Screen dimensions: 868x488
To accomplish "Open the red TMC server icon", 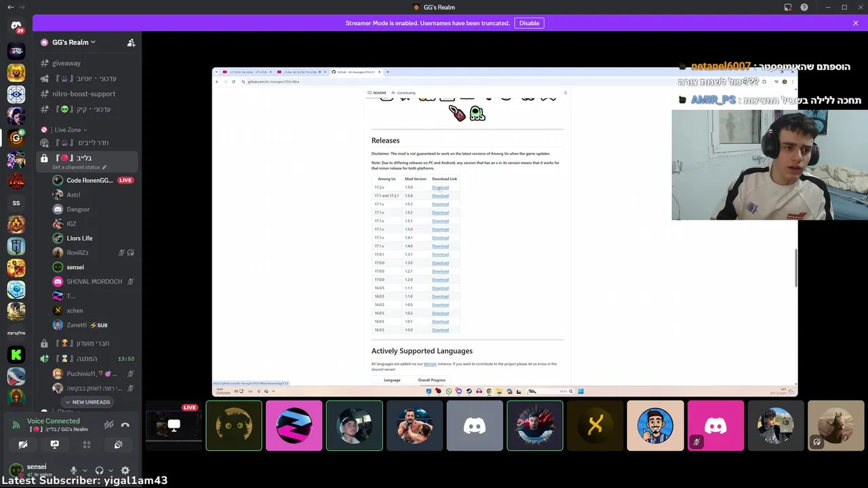I will (x=16, y=181).
